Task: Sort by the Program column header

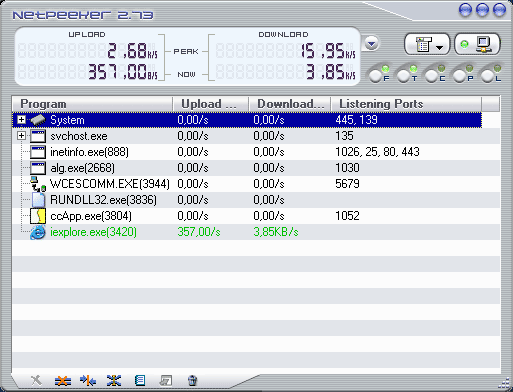Action: coord(92,104)
